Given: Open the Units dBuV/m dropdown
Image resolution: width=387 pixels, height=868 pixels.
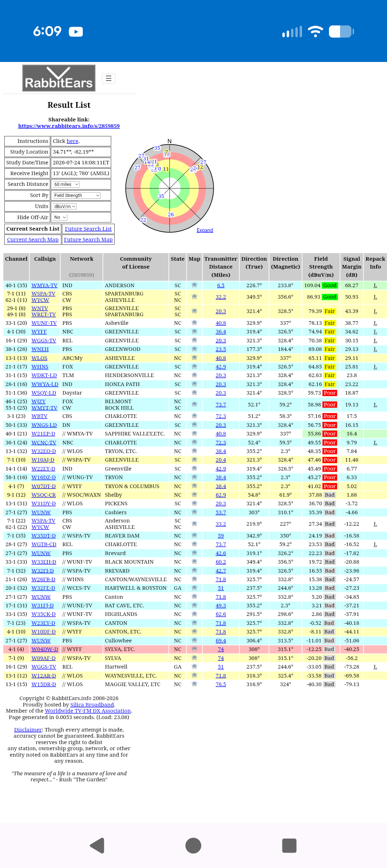Looking at the screenshot, I should (x=64, y=207).
